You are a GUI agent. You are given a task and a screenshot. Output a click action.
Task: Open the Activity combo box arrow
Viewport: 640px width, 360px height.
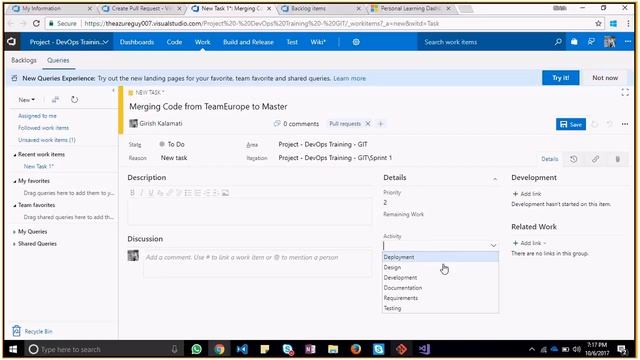click(x=493, y=245)
